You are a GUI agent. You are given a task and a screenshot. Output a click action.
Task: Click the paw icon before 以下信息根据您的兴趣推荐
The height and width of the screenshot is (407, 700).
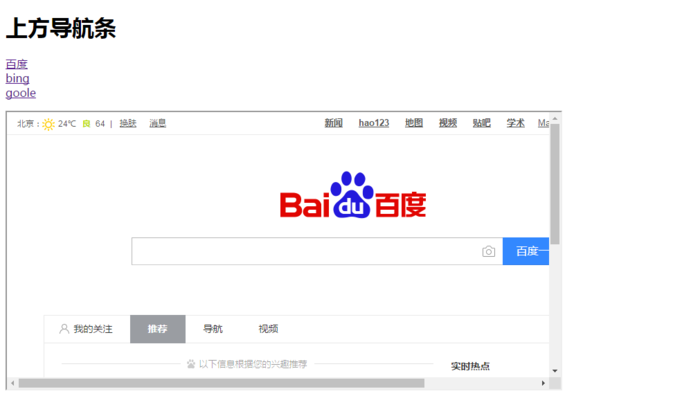click(x=191, y=364)
